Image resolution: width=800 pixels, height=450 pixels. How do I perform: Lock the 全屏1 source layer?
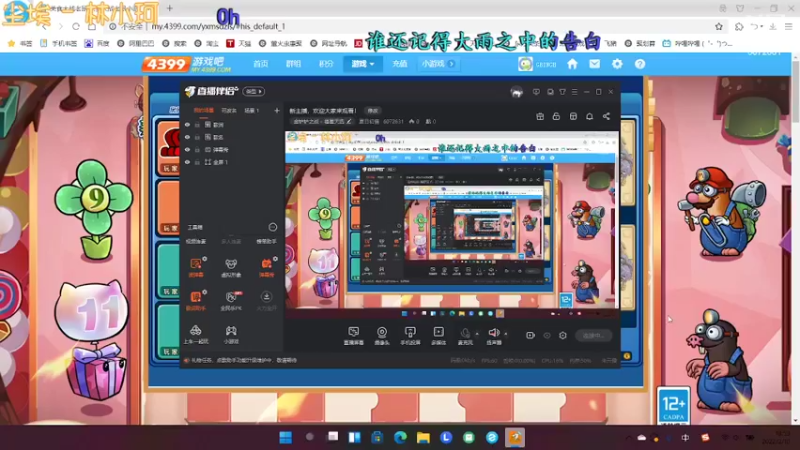[197, 162]
